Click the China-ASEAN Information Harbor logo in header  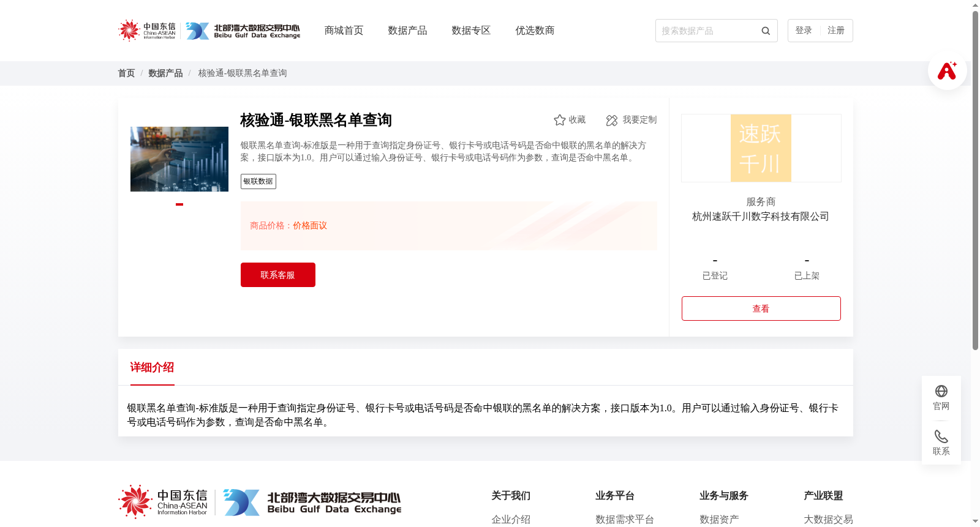[147, 30]
